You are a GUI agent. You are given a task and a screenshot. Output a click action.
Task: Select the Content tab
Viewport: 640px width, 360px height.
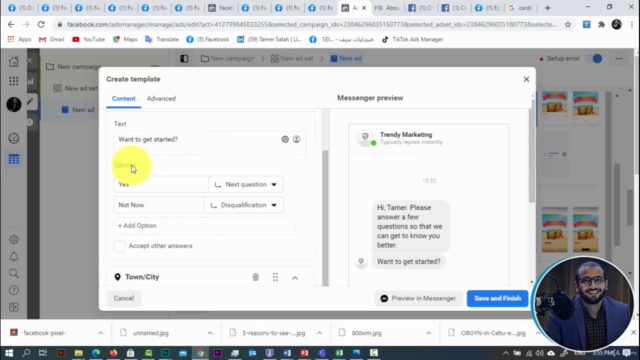123,98
